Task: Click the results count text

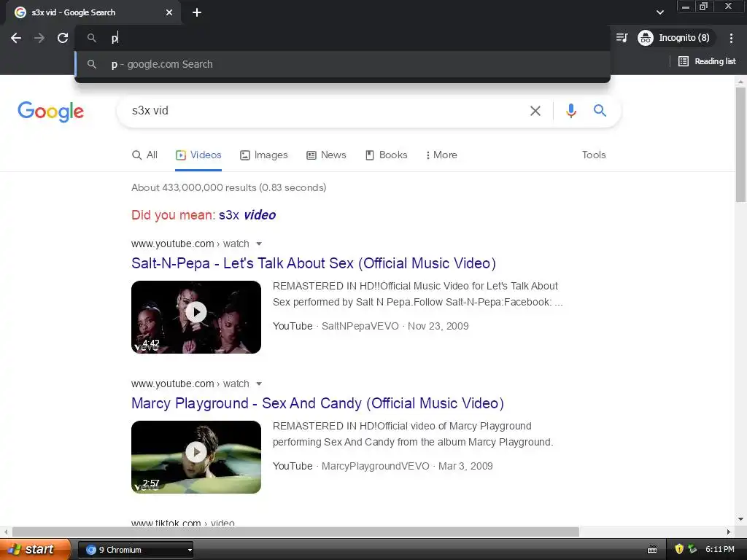Action: 228,187
